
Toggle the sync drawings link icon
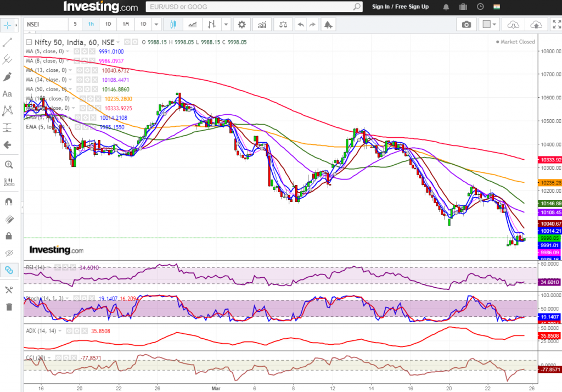tap(9, 270)
